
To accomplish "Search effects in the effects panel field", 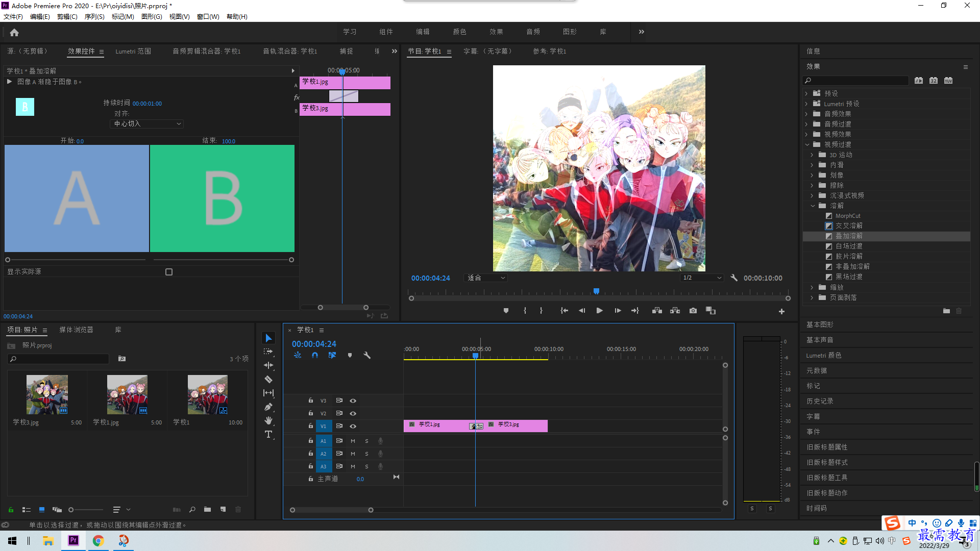I will pos(855,81).
